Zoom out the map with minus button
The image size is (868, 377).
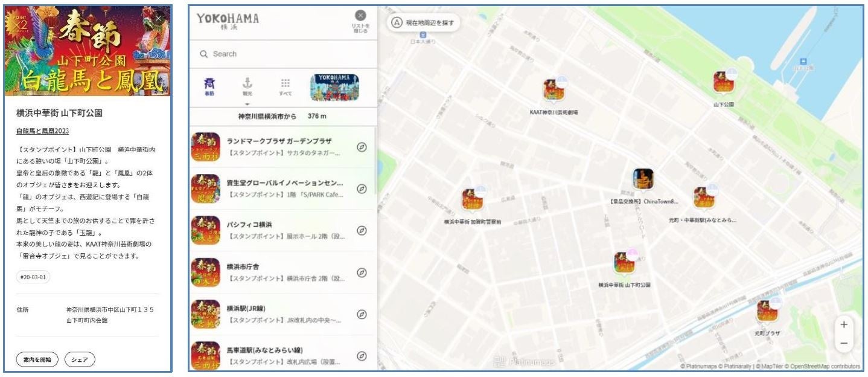[x=844, y=343]
